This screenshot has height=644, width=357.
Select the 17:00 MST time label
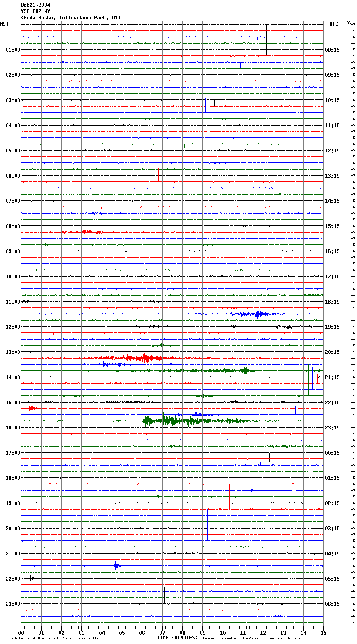coord(13,453)
